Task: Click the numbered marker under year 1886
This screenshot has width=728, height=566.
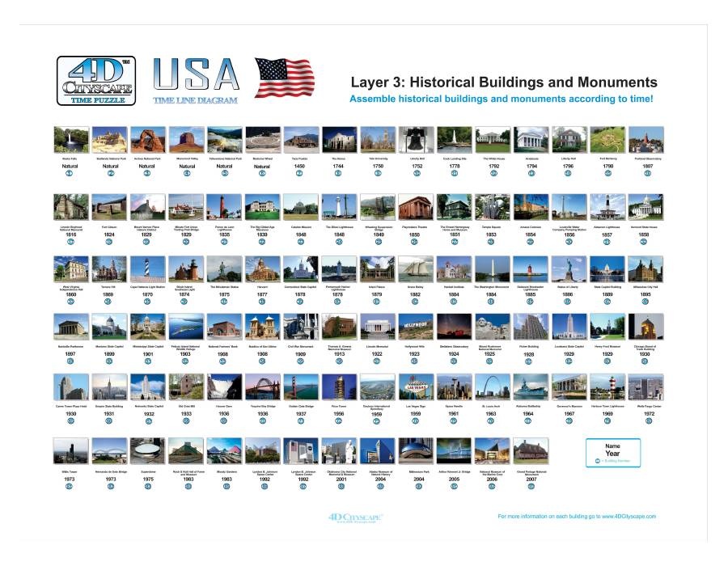Action: click(x=567, y=302)
